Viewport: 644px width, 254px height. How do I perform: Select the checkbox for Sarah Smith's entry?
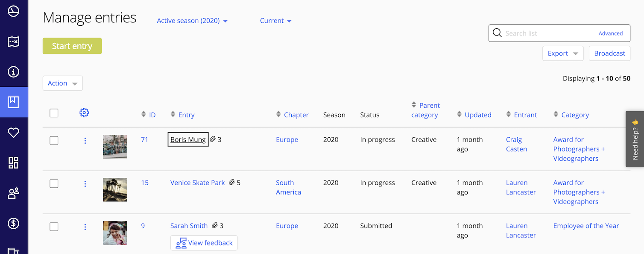point(54,227)
